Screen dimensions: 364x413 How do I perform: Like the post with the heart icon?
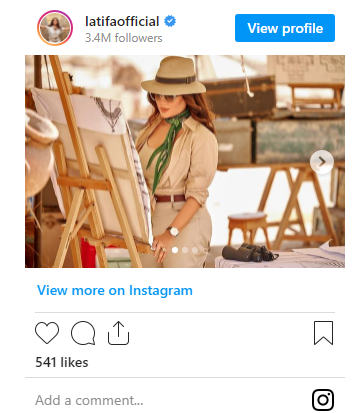pyautogui.click(x=47, y=333)
